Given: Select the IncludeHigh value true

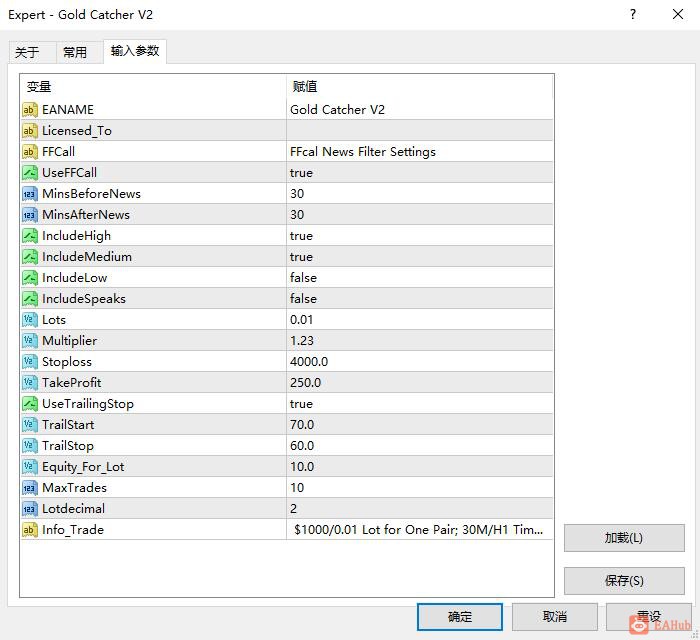Looking at the screenshot, I should click(301, 236).
